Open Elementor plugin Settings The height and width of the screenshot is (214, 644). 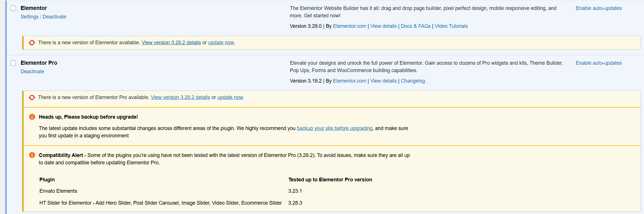30,17
